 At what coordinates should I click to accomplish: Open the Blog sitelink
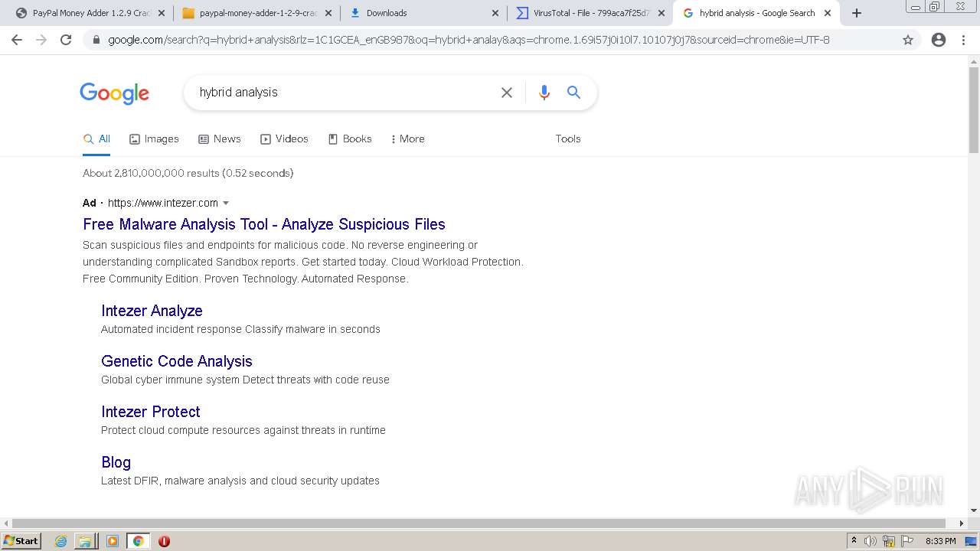[116, 462]
